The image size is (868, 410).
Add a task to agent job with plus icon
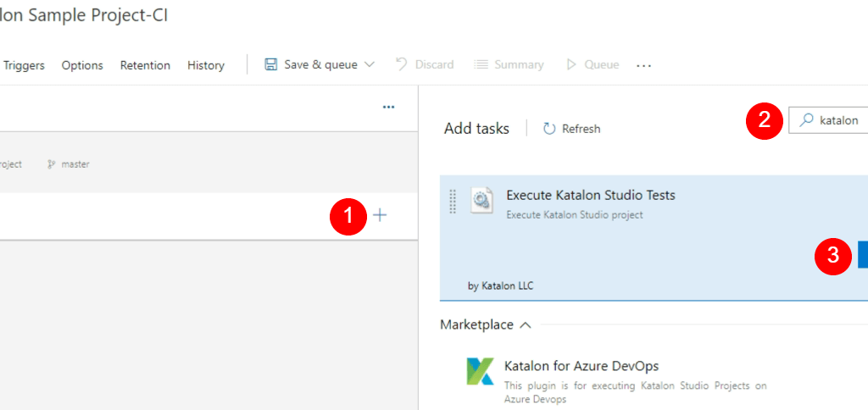coord(380,216)
